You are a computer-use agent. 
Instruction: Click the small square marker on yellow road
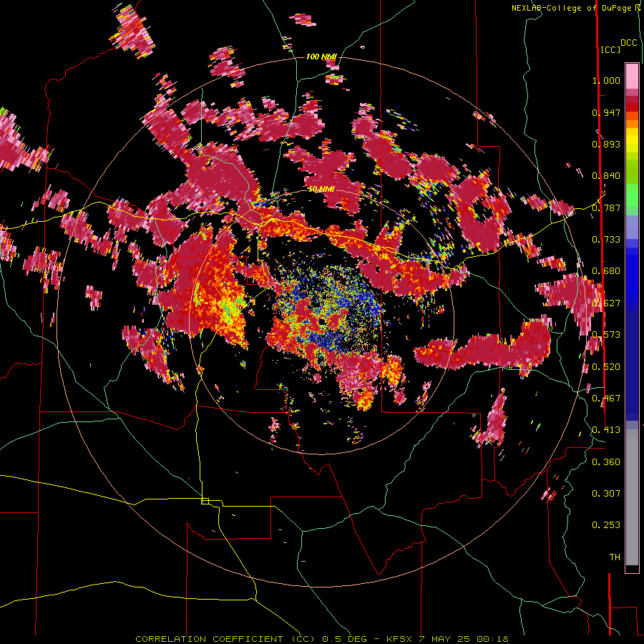point(205,501)
